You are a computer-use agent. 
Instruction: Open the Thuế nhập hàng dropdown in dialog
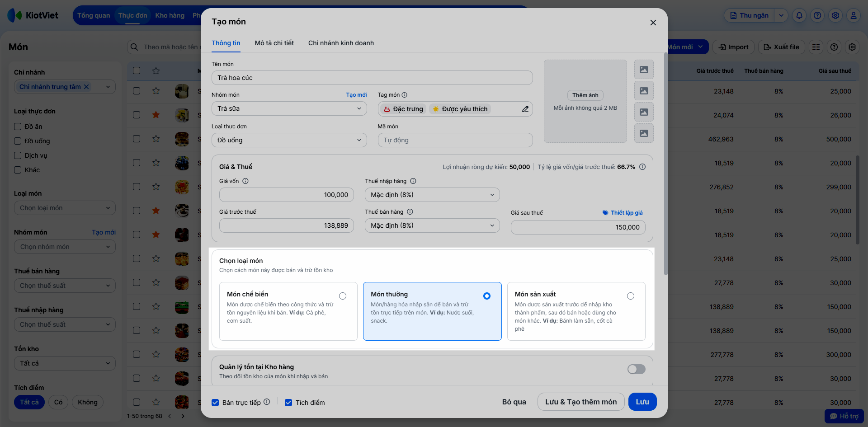432,195
